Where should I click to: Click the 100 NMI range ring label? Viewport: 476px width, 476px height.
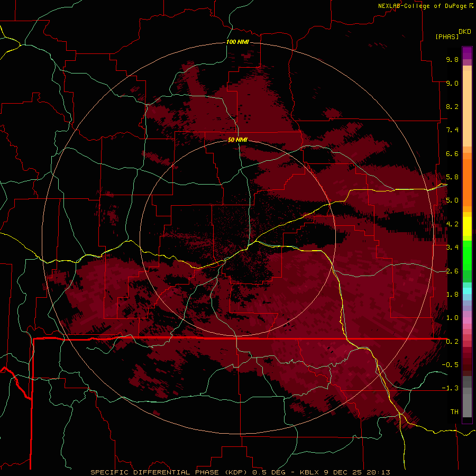click(x=237, y=42)
